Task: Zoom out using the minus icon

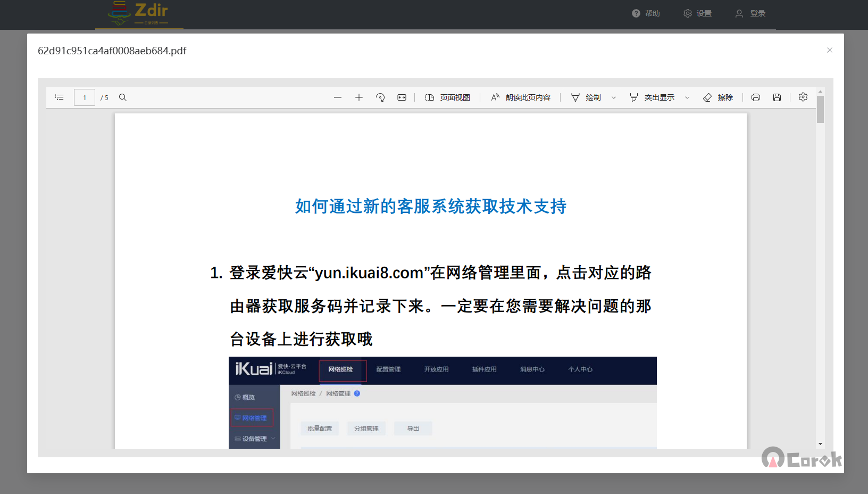Action: pyautogui.click(x=338, y=97)
